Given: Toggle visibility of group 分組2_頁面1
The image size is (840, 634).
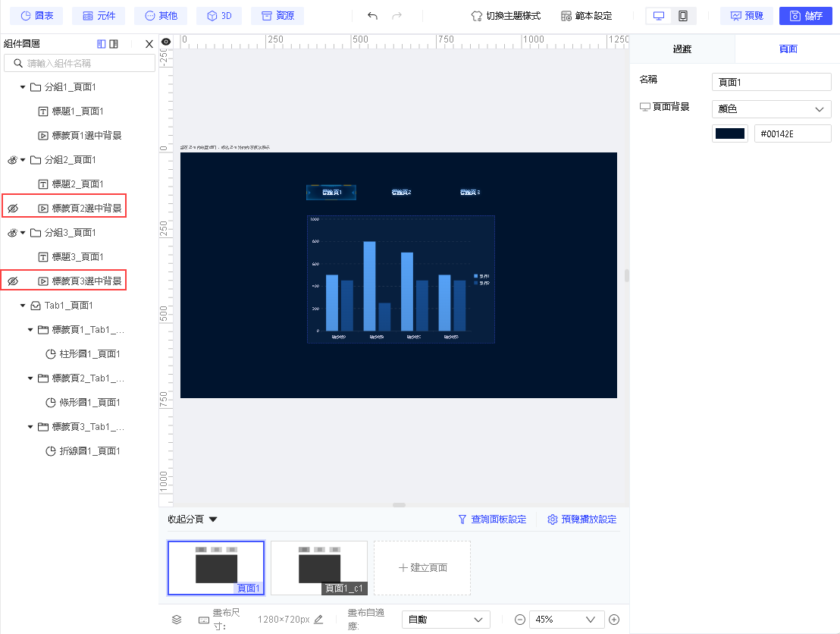Looking at the screenshot, I should [12, 160].
